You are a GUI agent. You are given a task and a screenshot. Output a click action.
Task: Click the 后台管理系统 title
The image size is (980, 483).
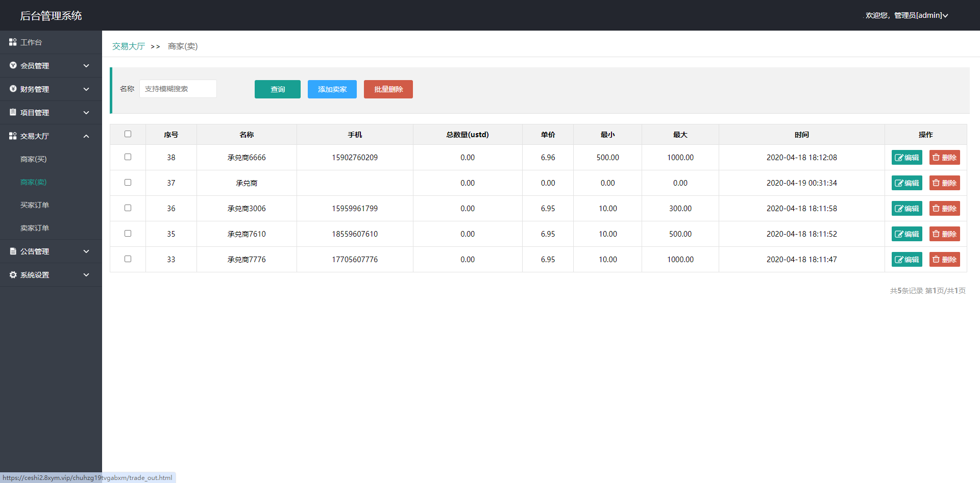[x=51, y=16]
